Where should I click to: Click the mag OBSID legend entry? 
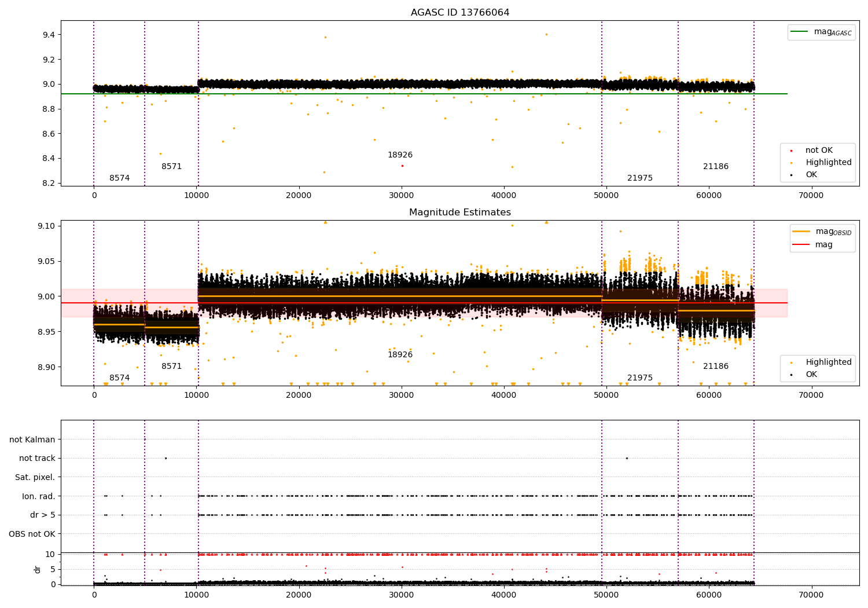[x=822, y=232]
